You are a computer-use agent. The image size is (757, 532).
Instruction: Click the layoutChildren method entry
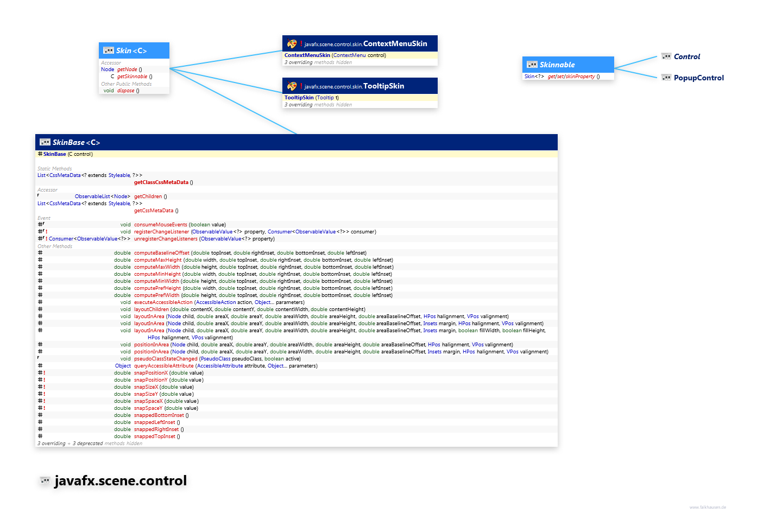(151, 309)
